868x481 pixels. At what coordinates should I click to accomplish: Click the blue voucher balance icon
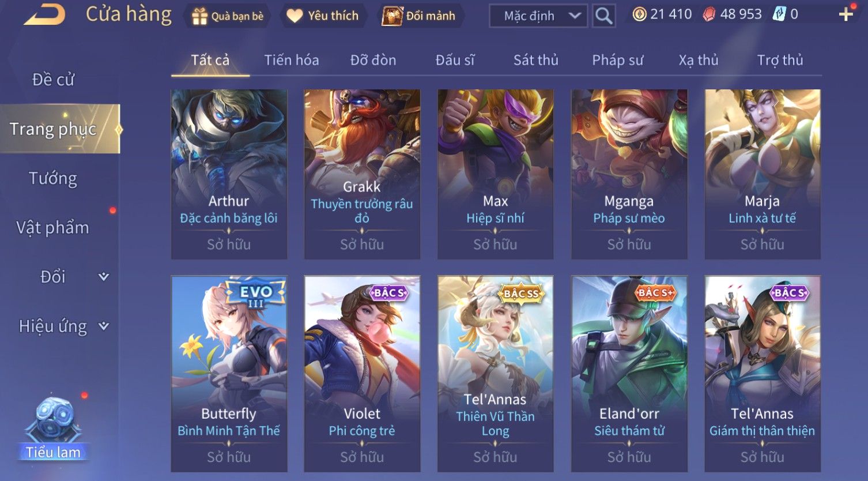click(x=779, y=14)
